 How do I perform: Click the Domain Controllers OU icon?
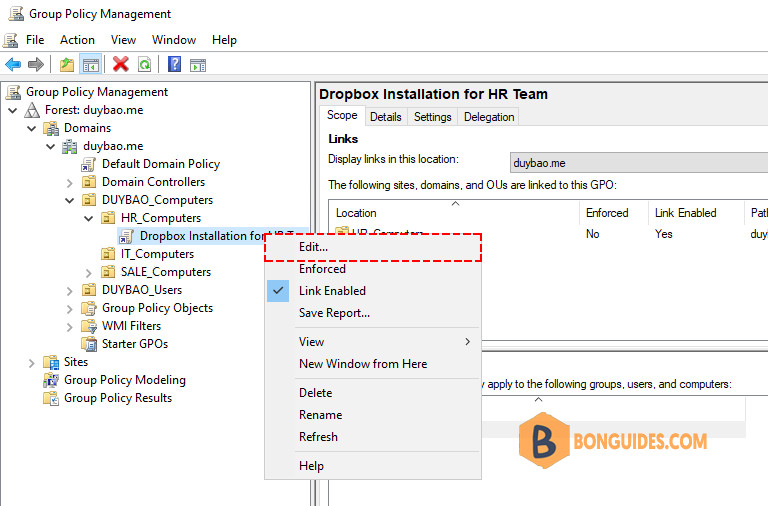pos(89,182)
